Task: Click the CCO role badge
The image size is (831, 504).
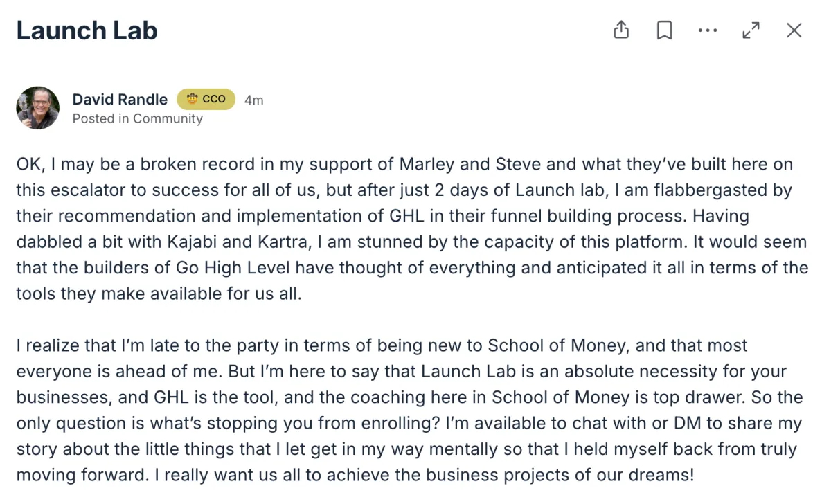Action: pyautogui.click(x=206, y=99)
